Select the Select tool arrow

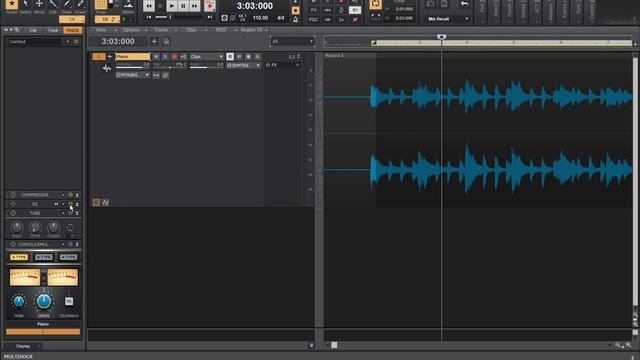(x=25, y=5)
